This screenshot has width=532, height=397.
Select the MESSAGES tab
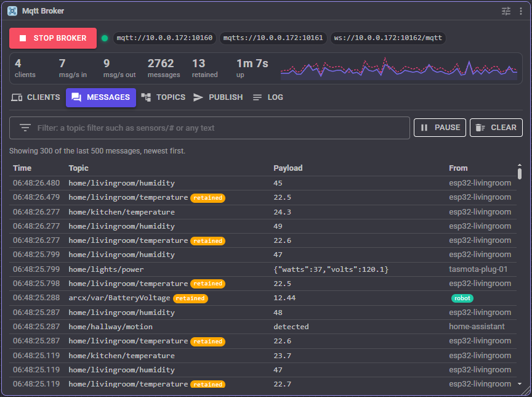pos(101,97)
